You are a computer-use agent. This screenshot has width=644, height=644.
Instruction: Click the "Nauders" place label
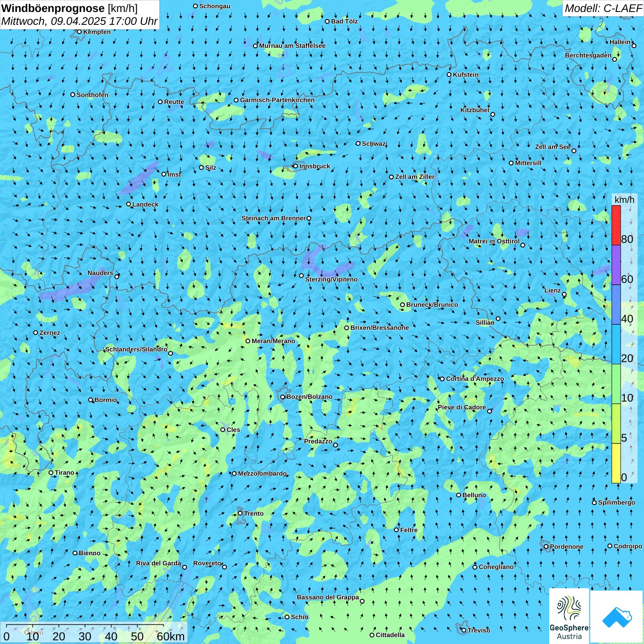click(x=100, y=273)
